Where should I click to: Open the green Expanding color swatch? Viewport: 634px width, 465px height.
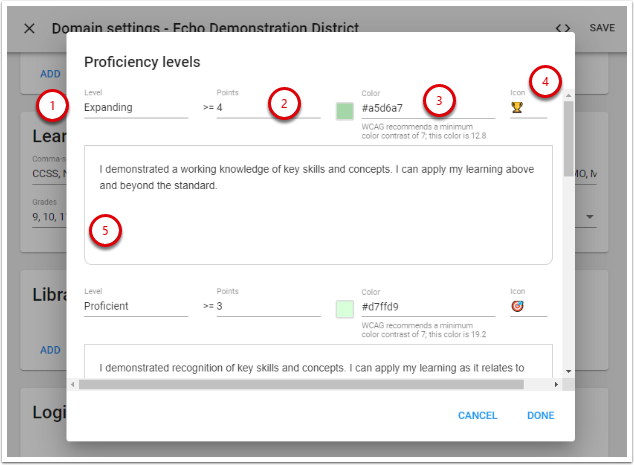345,109
